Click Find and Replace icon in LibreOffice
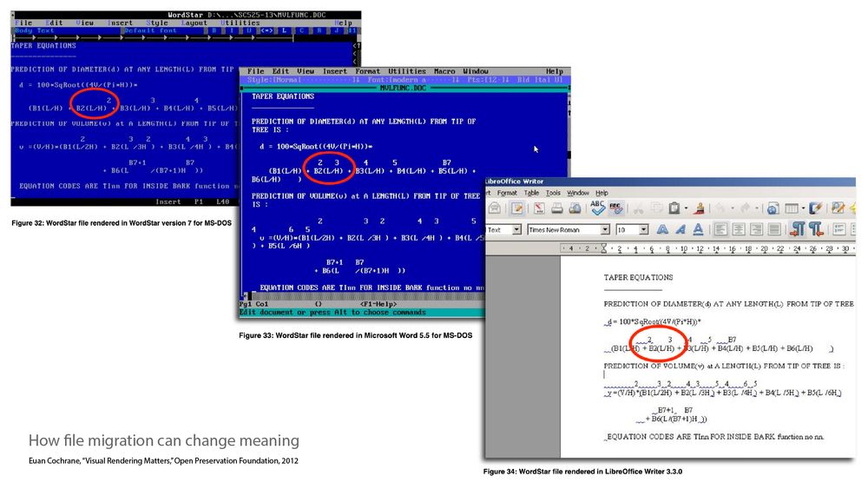This screenshot has height=489, width=868. pyautogui.click(x=838, y=208)
